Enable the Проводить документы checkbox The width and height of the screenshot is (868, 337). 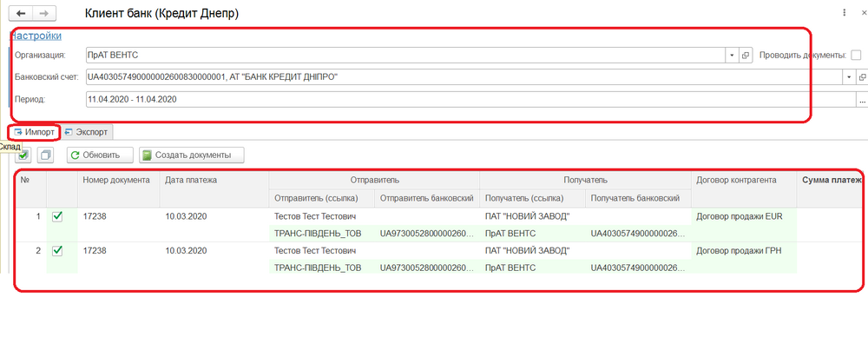click(856, 55)
